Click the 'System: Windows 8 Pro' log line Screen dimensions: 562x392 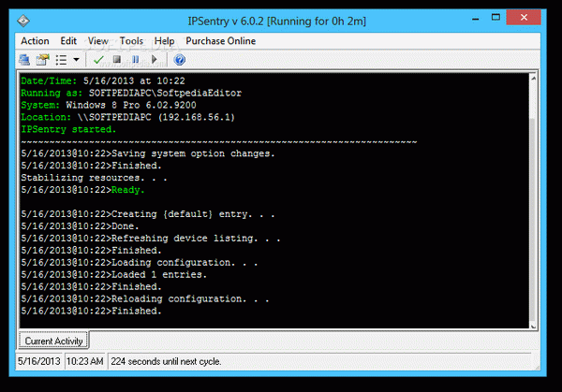click(109, 105)
